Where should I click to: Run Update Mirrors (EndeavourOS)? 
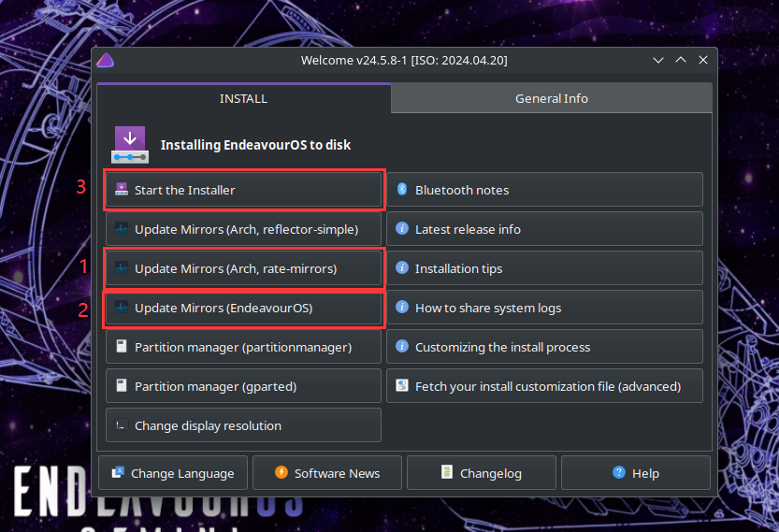pos(243,308)
